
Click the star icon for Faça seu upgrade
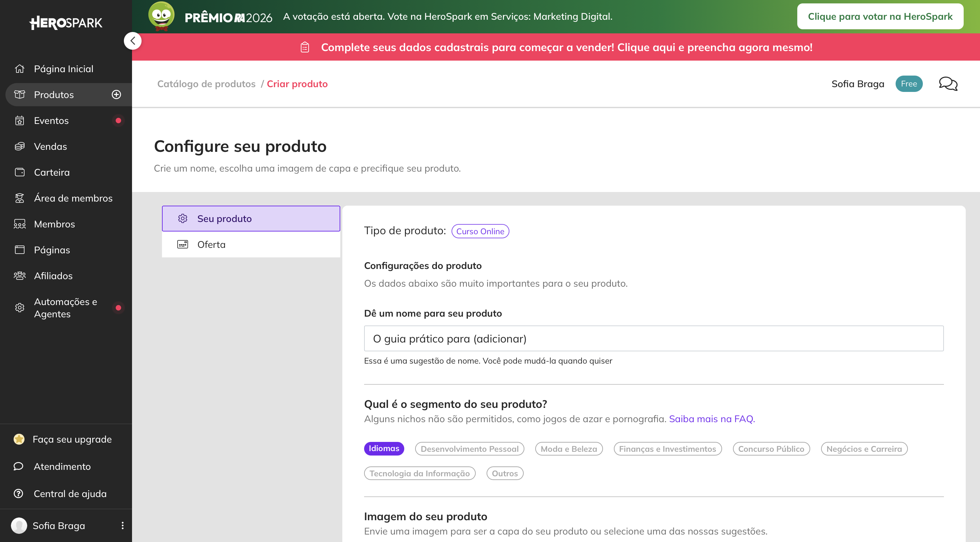pos(19,439)
